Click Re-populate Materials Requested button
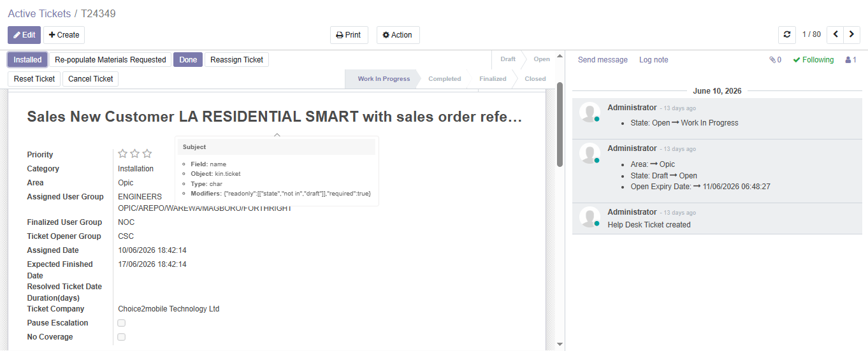Viewport: 868px width, 351px height. click(110, 60)
